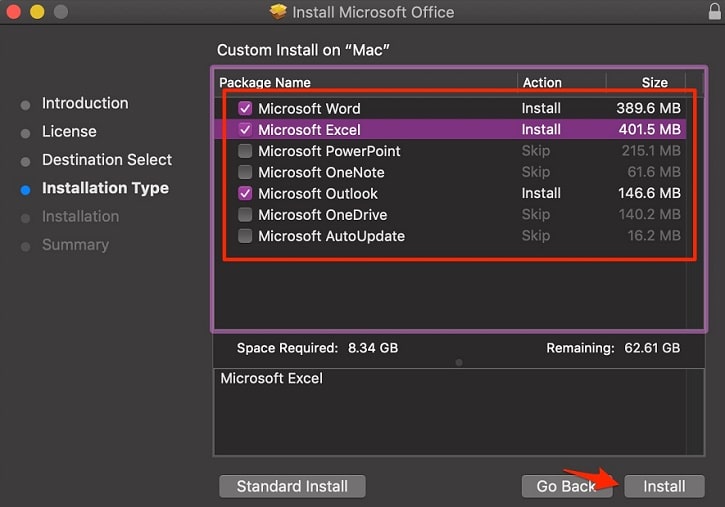Select the Microsoft AutoUpdate package name
Viewport: 725px width, 507px height.
click(332, 236)
